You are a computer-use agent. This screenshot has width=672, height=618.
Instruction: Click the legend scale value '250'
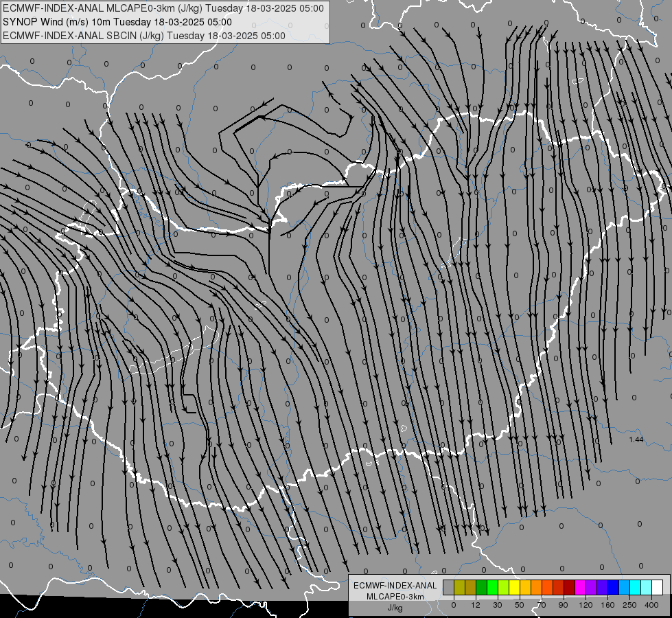(x=629, y=605)
